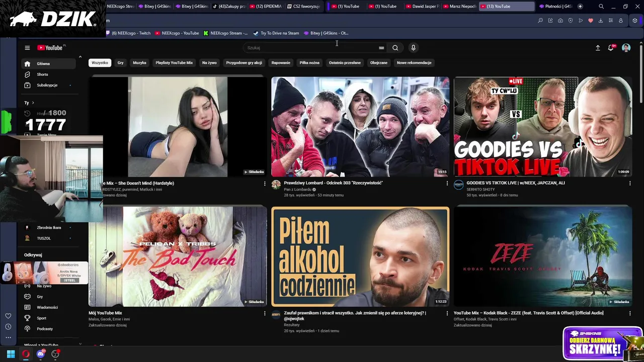Select the Piłka nożna filter chip

pyautogui.click(x=309, y=63)
